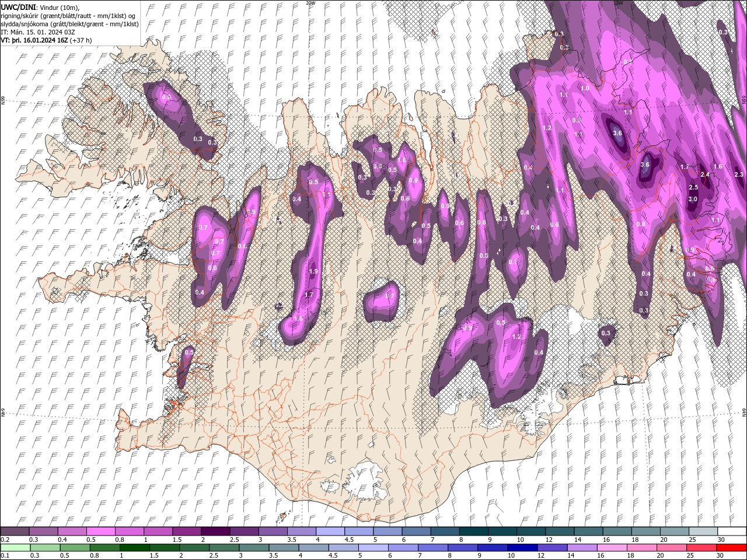Select the dark teal 8 swatch in the upper scale

pos(473,531)
